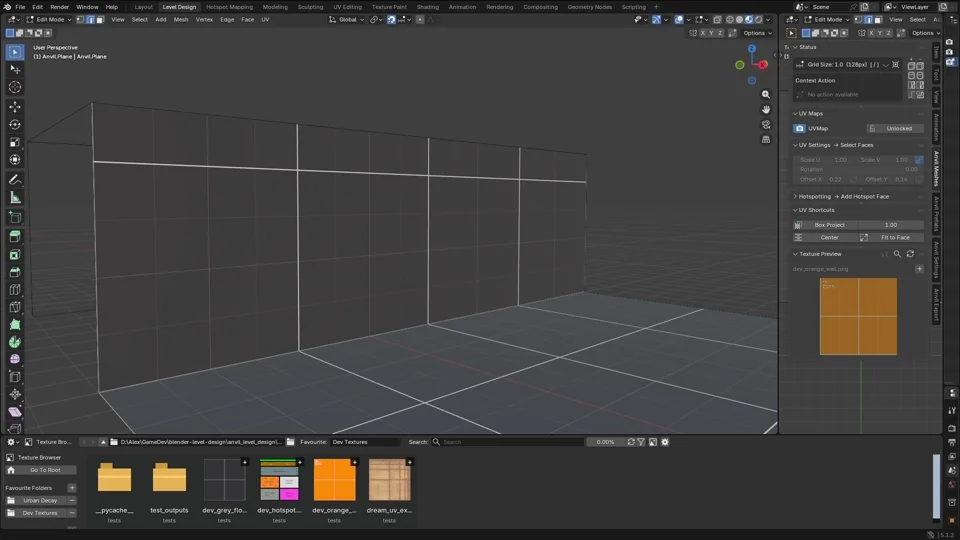Collapse the UV Maps section
Screen dimensions: 960x540
[x=795, y=113]
